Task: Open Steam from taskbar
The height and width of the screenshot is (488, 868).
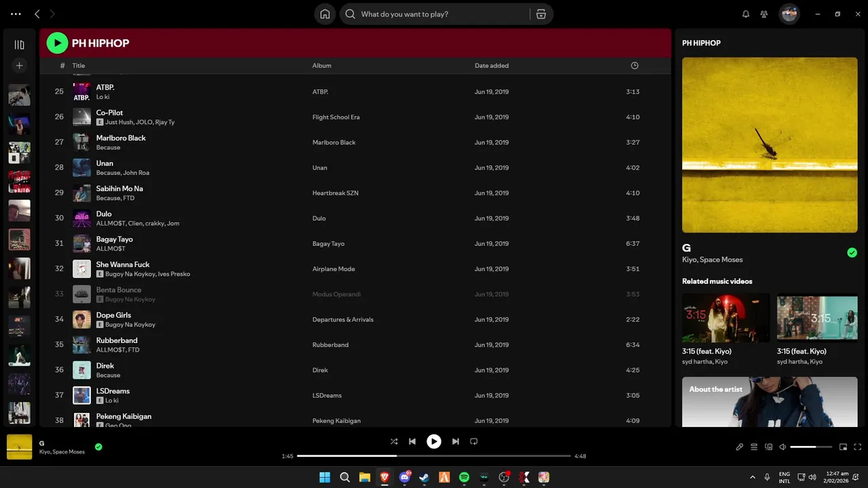Action: click(x=425, y=477)
